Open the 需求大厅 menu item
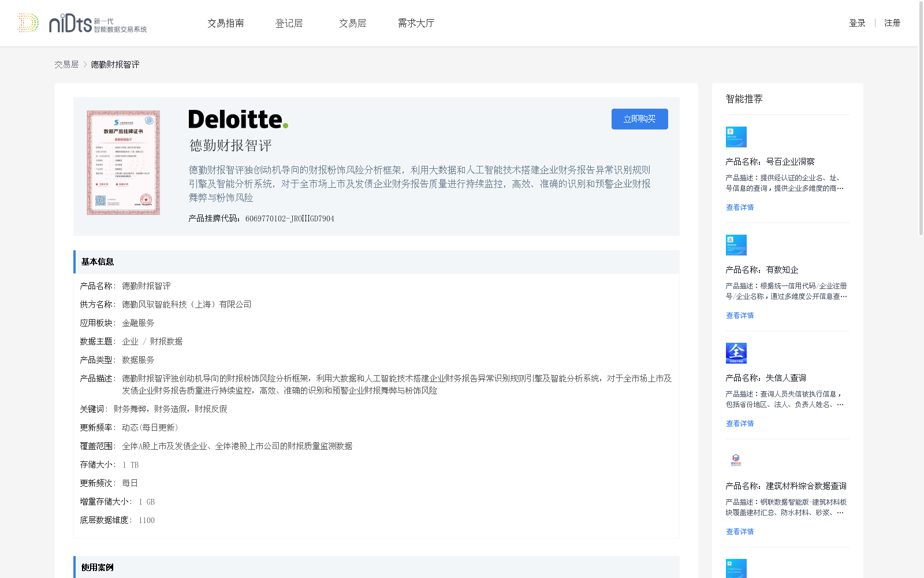 pyautogui.click(x=416, y=23)
